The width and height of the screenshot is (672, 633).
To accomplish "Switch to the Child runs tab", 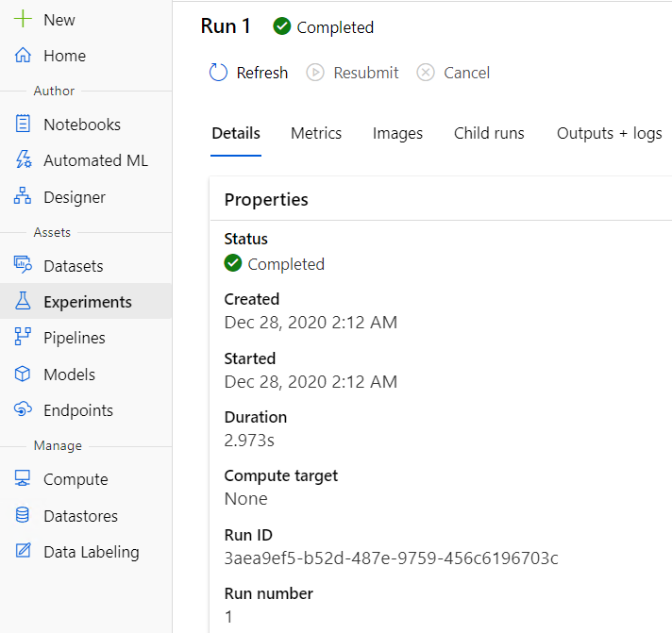I will [x=489, y=133].
